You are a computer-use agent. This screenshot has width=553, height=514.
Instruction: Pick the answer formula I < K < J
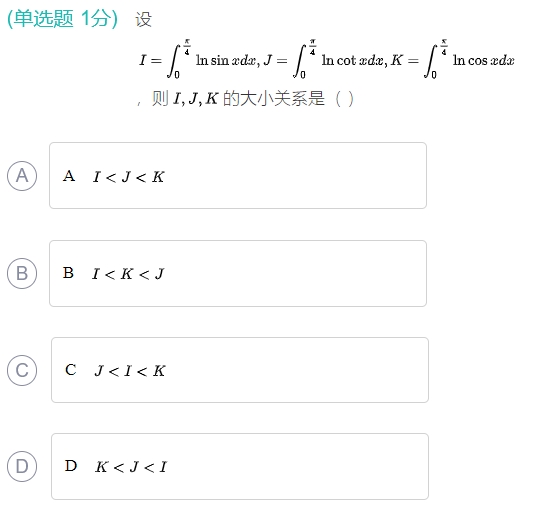click(x=128, y=274)
